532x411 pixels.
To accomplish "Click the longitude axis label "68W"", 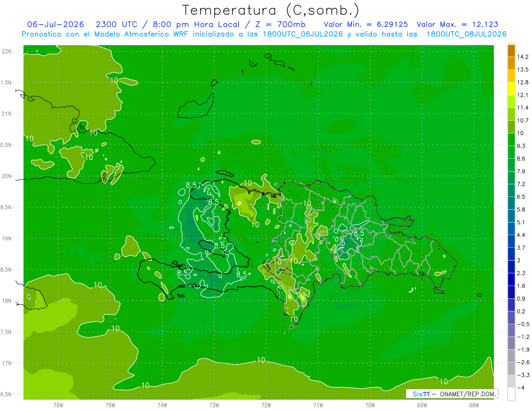I will 474,405.
